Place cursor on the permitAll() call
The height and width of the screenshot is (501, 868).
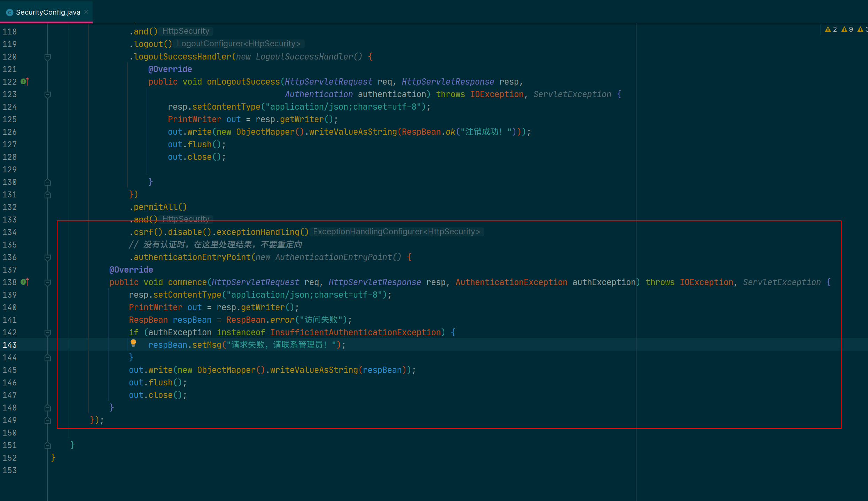click(160, 207)
